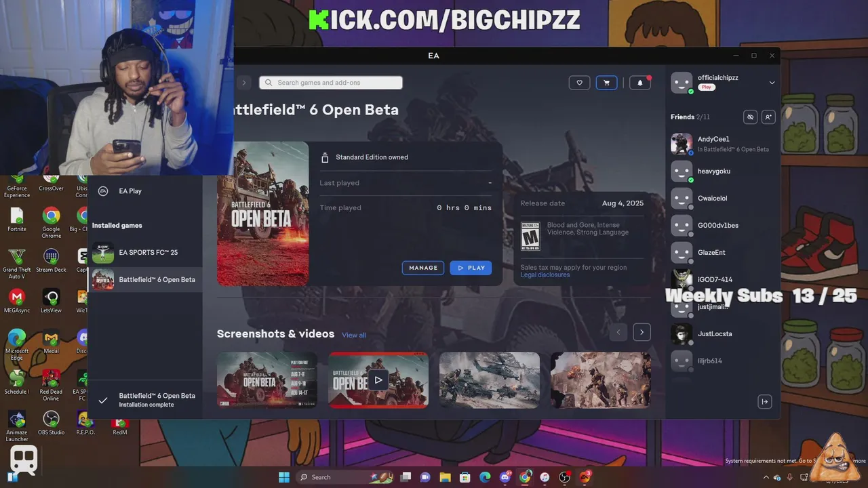
Task: Open Microsoft Edge desktop shortcut
Action: (17, 344)
